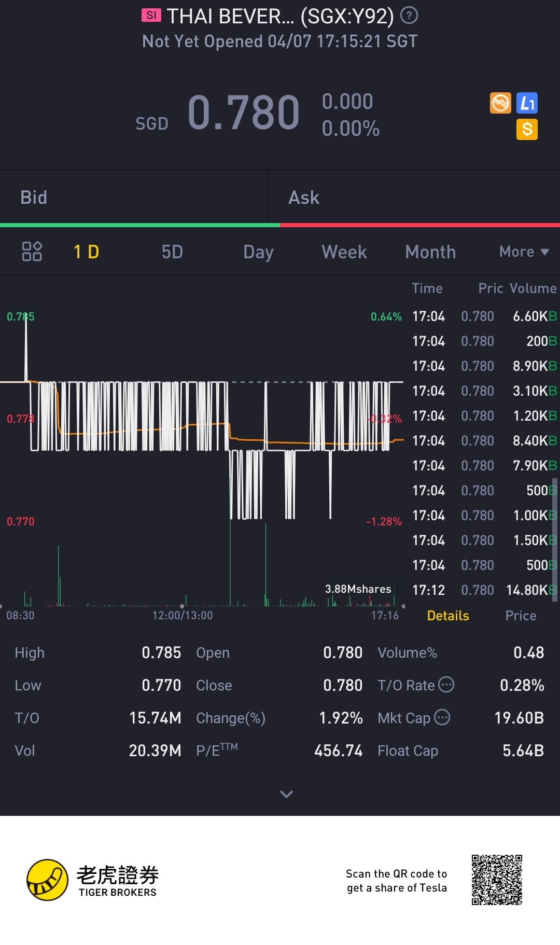
Task: Tap the Float Cap value 5.64B
Action: (x=523, y=751)
